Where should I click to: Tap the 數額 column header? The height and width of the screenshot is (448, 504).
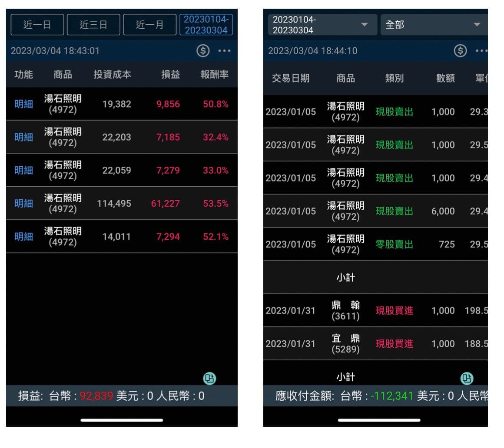445,78
